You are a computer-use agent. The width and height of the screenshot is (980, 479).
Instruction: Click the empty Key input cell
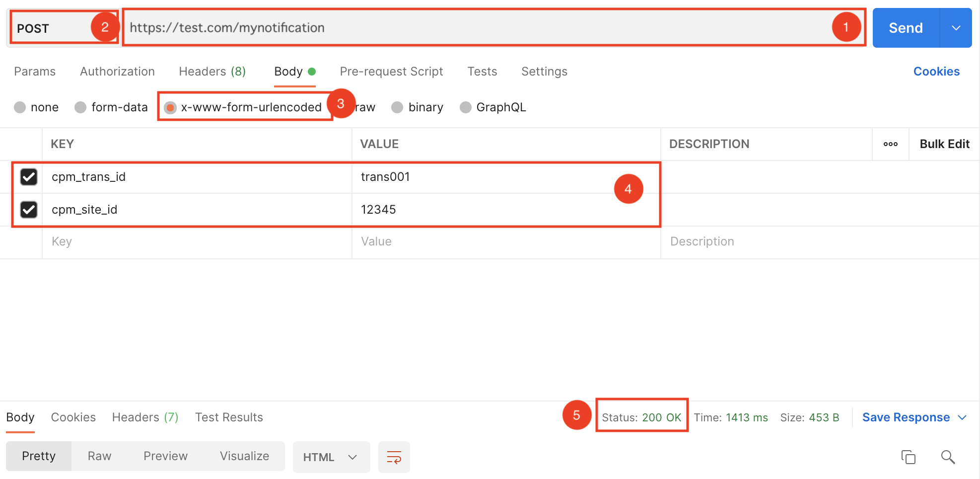pos(197,242)
